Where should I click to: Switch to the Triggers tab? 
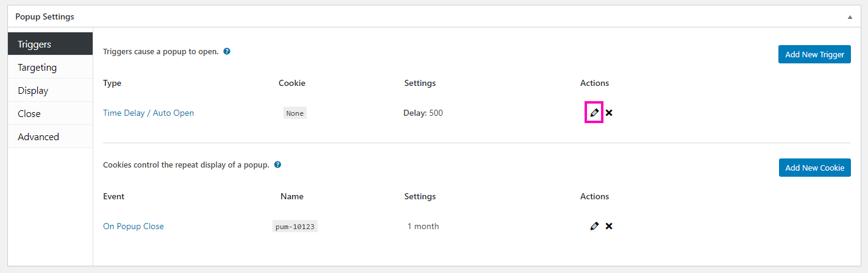[x=50, y=44]
